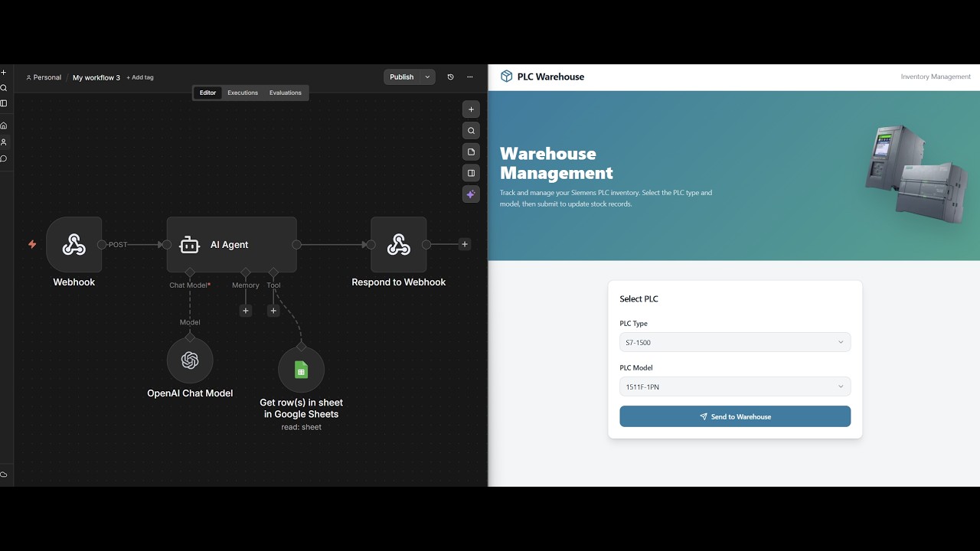Switch to the Editor tab
980x551 pixels.
pyautogui.click(x=207, y=93)
